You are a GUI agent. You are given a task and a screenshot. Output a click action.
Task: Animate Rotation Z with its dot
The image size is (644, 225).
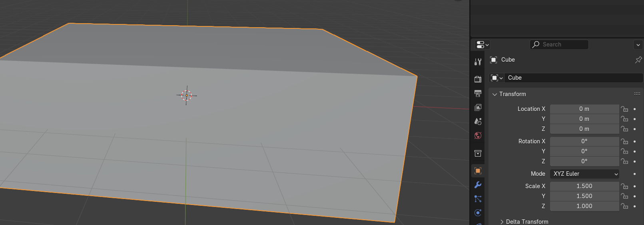click(634, 161)
